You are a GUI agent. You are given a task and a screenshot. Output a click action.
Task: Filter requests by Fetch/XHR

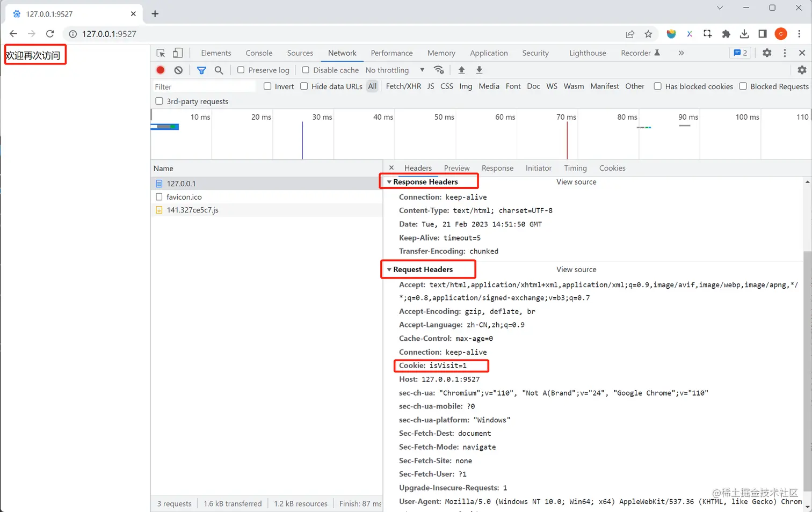coord(403,86)
